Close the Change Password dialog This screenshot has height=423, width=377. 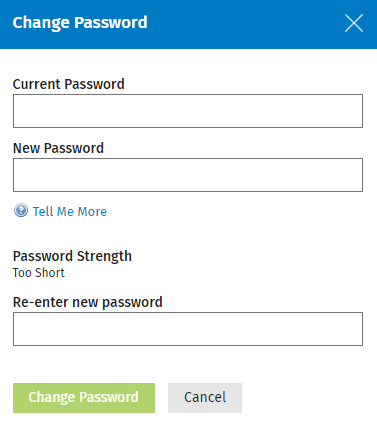(x=354, y=23)
